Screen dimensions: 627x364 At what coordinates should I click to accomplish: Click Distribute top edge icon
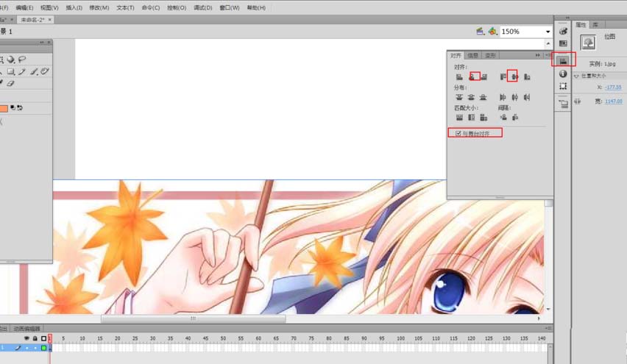click(x=459, y=97)
